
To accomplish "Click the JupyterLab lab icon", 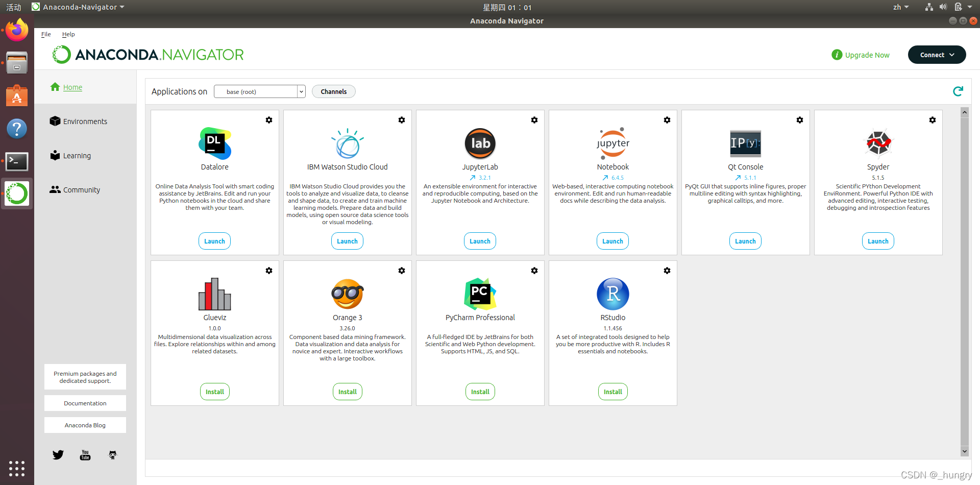I will tap(480, 143).
